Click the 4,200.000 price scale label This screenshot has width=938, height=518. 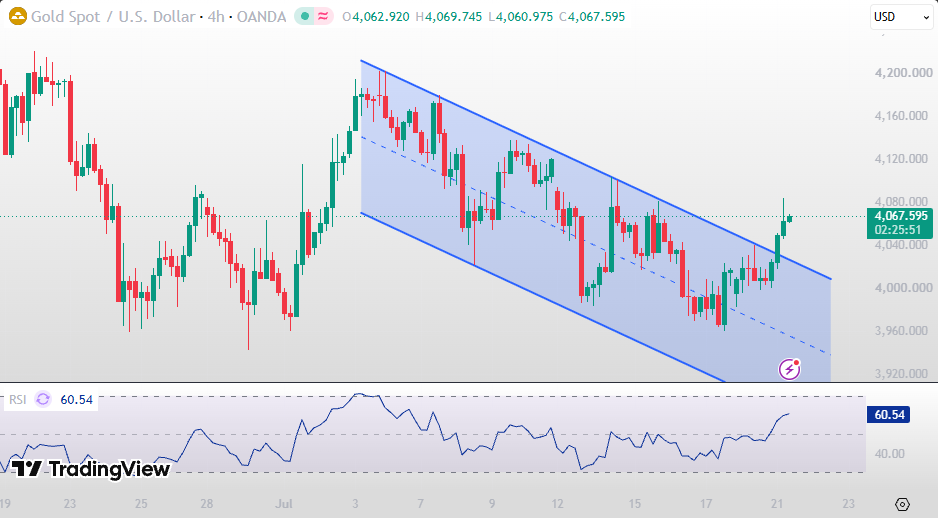903,73
